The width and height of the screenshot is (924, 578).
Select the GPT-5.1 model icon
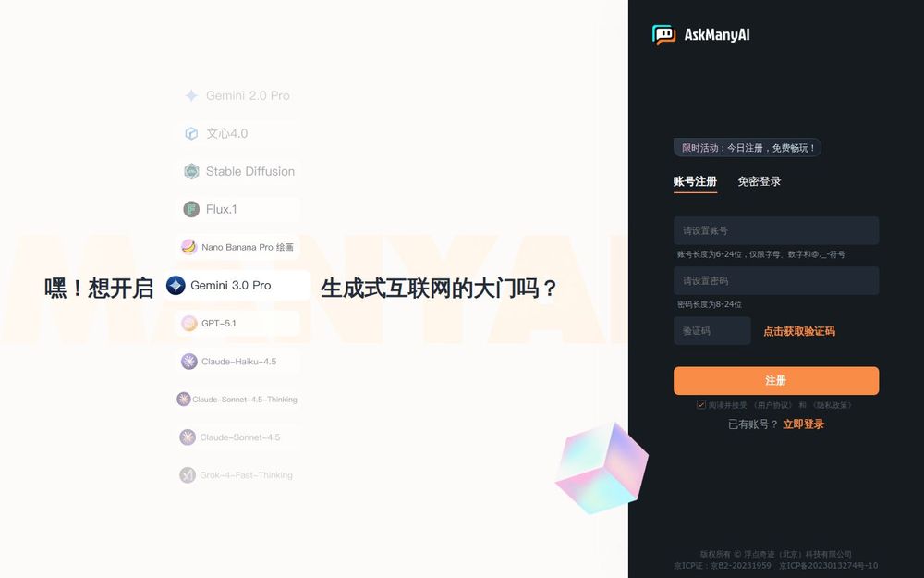tap(189, 323)
